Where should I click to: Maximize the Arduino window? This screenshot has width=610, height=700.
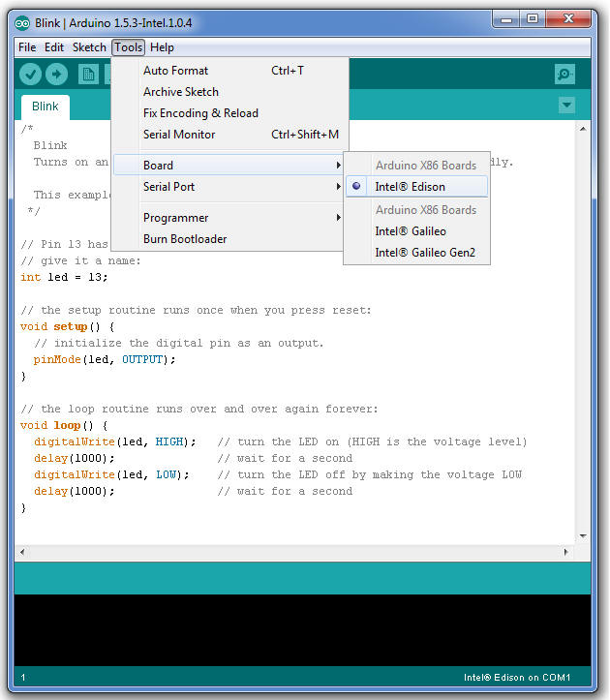pos(533,19)
